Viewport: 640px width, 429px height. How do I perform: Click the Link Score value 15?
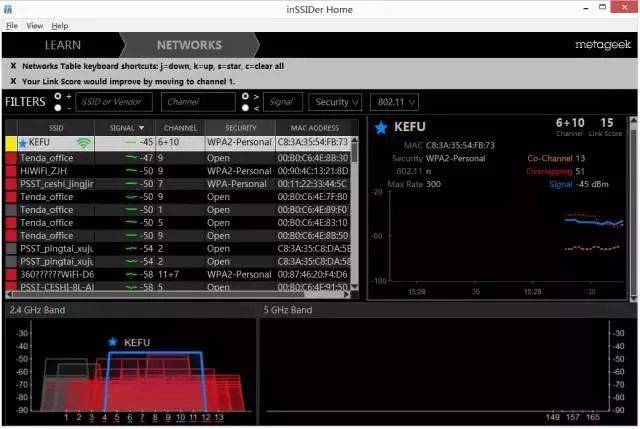607,122
